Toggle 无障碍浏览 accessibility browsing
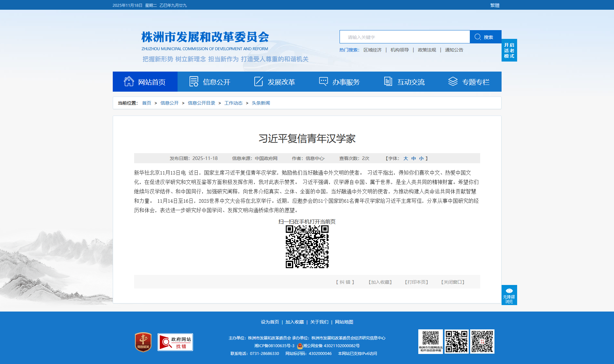This screenshot has height=364, width=614. [x=509, y=295]
